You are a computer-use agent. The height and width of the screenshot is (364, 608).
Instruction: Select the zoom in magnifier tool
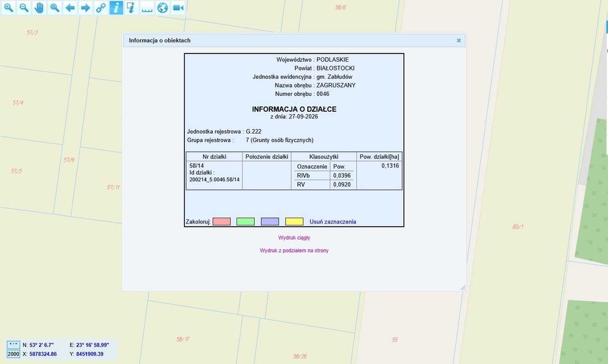click(x=9, y=8)
